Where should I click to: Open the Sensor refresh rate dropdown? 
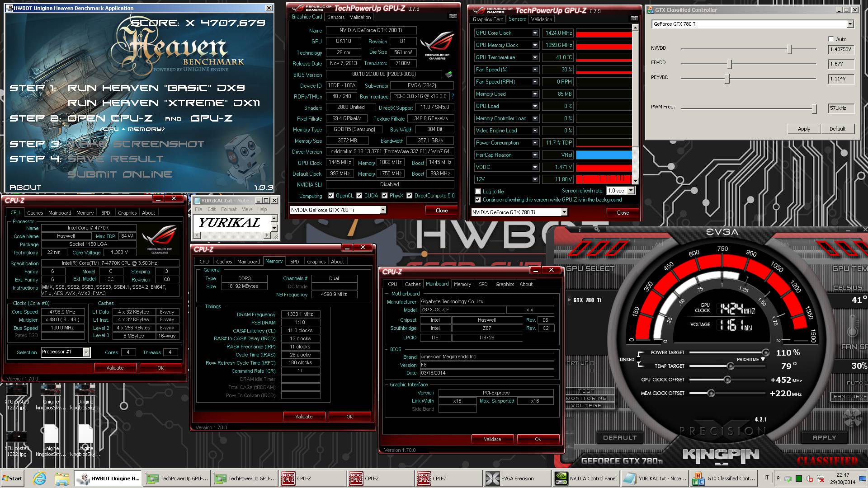631,191
